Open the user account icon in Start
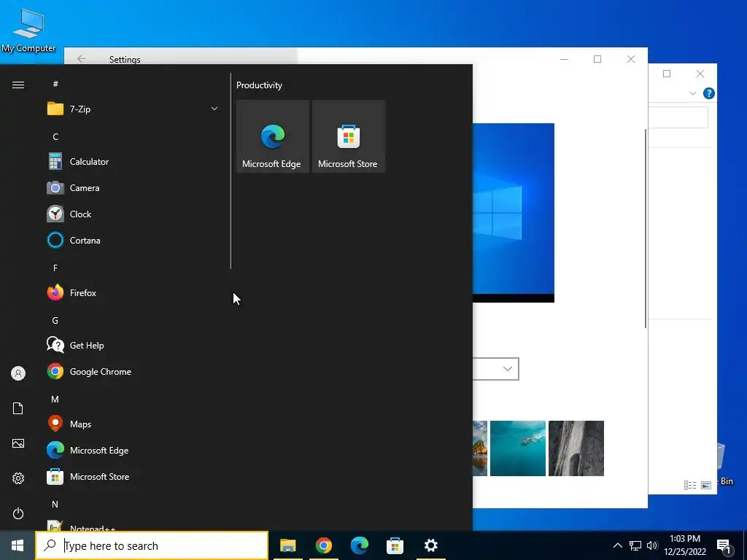The width and height of the screenshot is (747, 560). coord(18,373)
